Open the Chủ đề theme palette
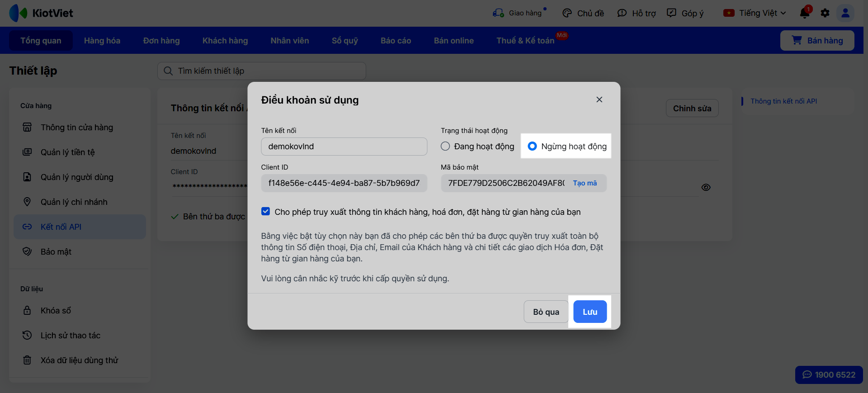This screenshot has width=868, height=393. pos(567,13)
